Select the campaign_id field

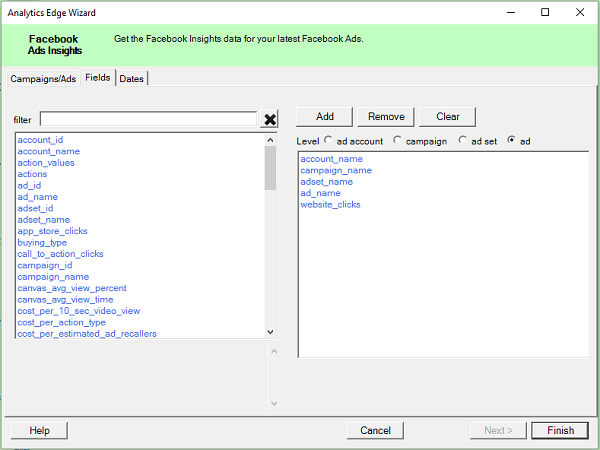pos(45,266)
